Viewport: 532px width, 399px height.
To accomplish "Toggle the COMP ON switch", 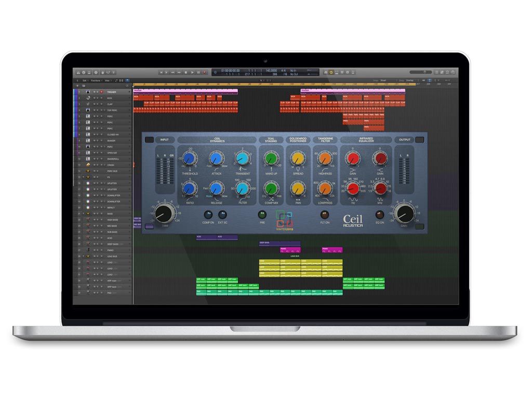I will point(208,215).
